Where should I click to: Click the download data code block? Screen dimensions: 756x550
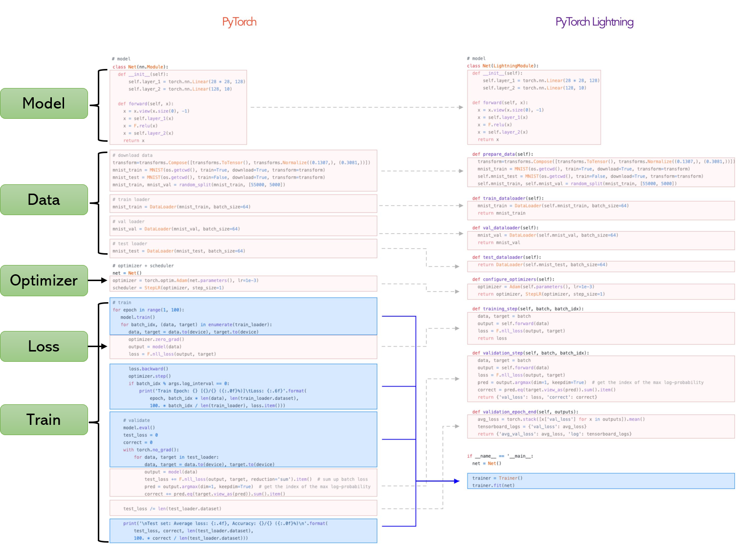[243, 170]
